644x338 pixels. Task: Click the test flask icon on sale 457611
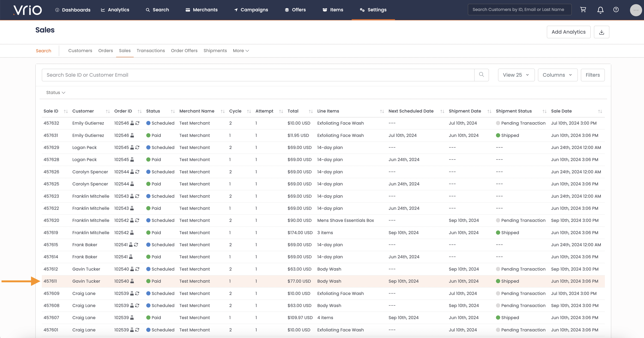pos(132,281)
